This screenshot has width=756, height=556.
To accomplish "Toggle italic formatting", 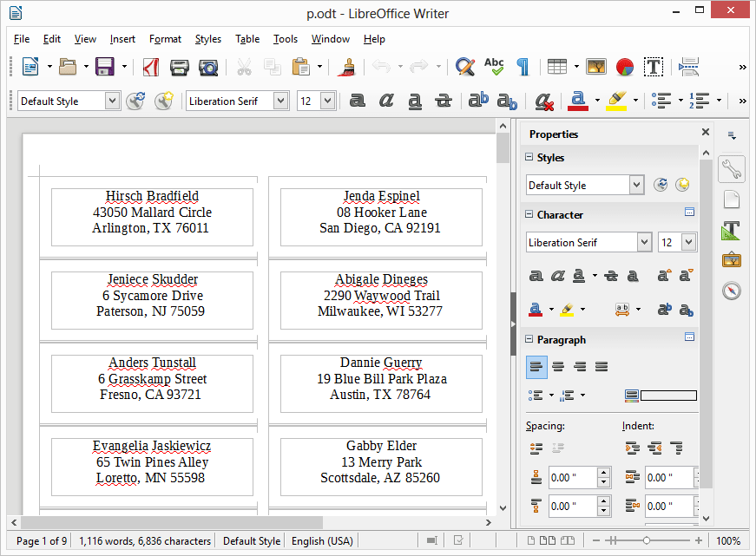I will [x=386, y=101].
